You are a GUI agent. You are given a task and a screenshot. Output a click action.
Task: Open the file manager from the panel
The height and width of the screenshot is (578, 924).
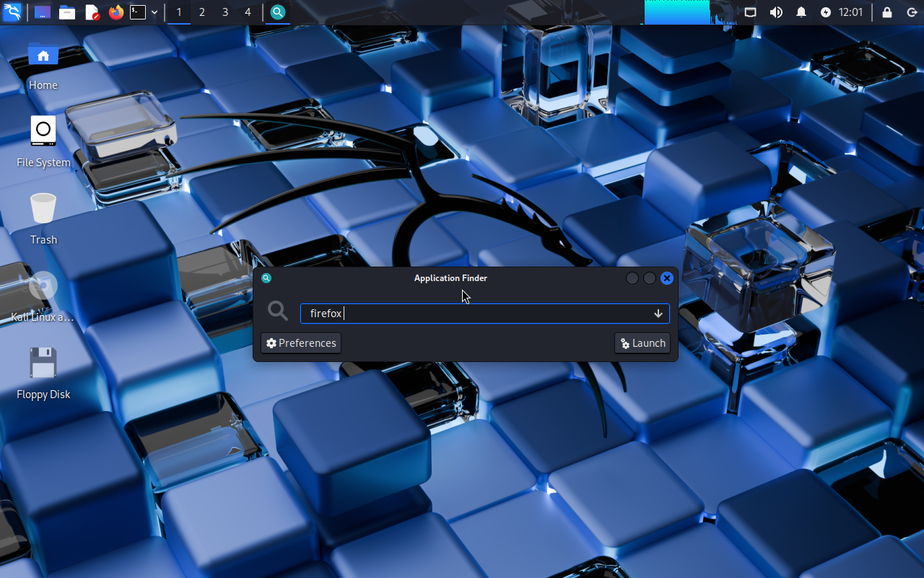67,12
